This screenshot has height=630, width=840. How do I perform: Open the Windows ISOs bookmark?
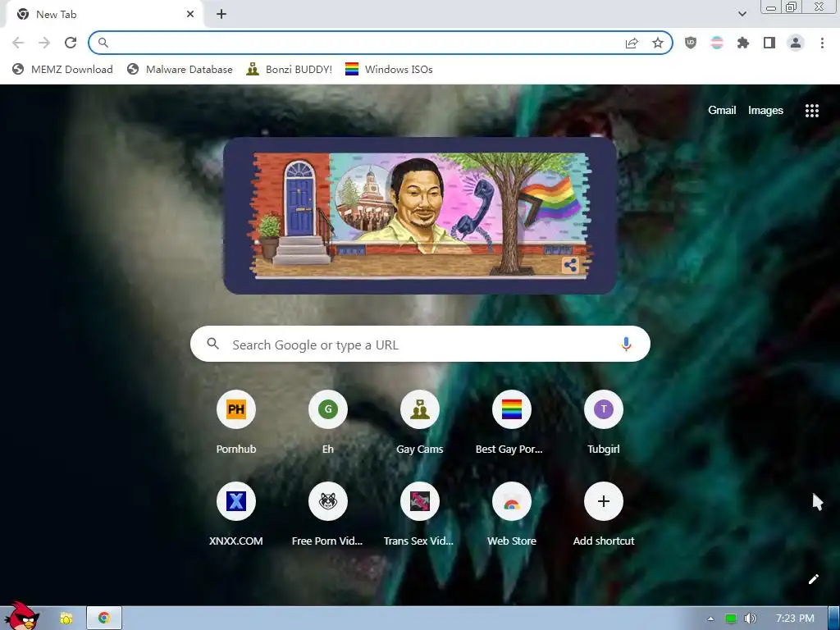389,69
